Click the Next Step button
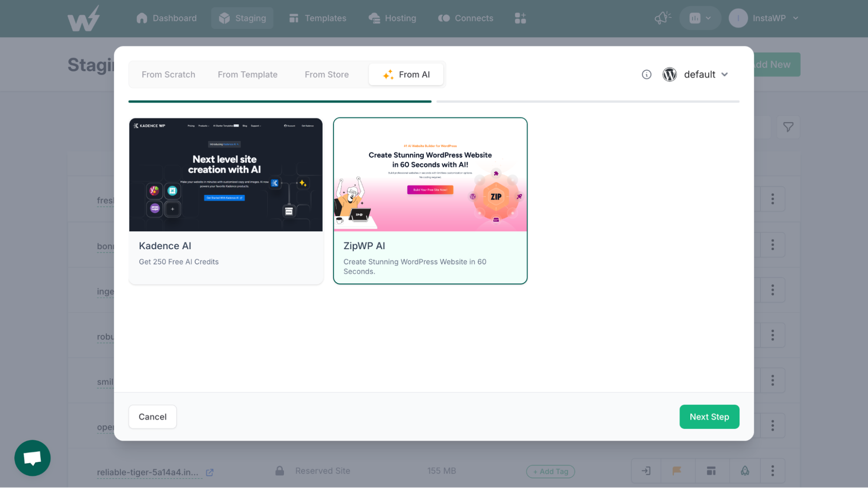 [x=709, y=417]
